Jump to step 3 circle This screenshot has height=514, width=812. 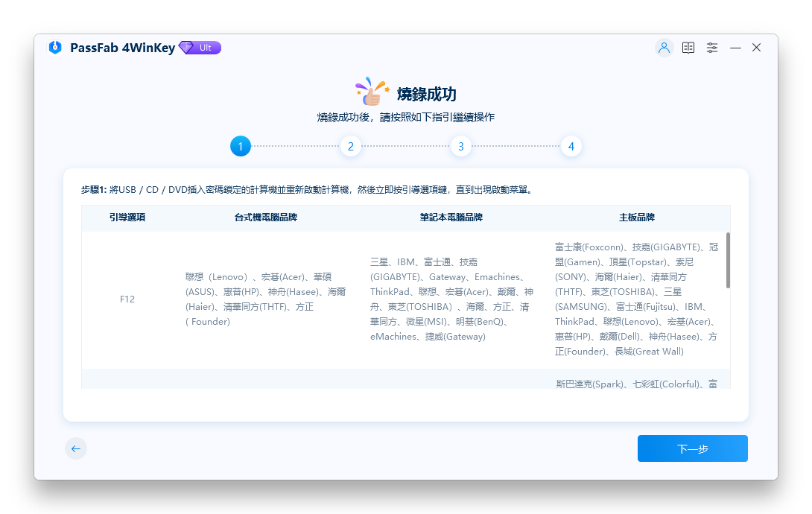(461, 146)
